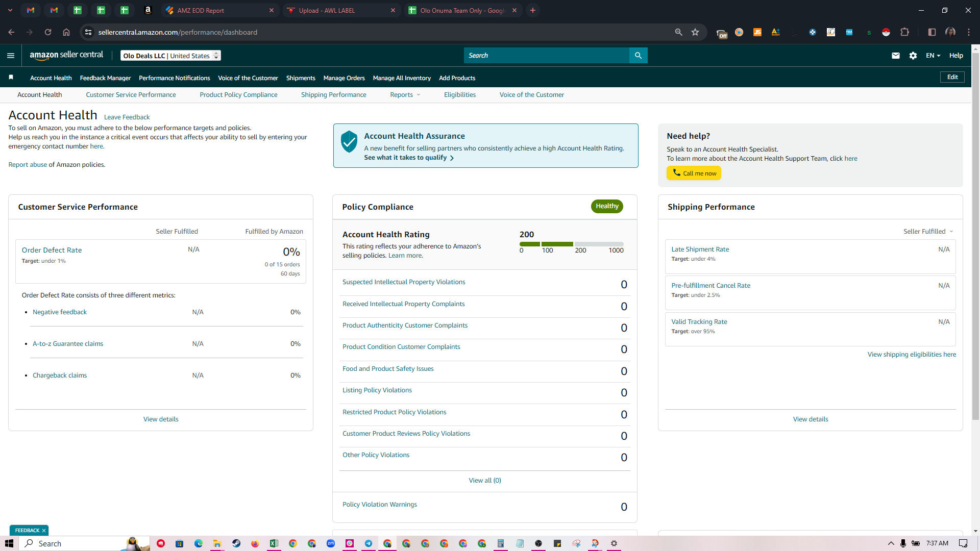Screen dimensions: 980x551
Task: Expand the EN language dropdown
Action: 933,56
